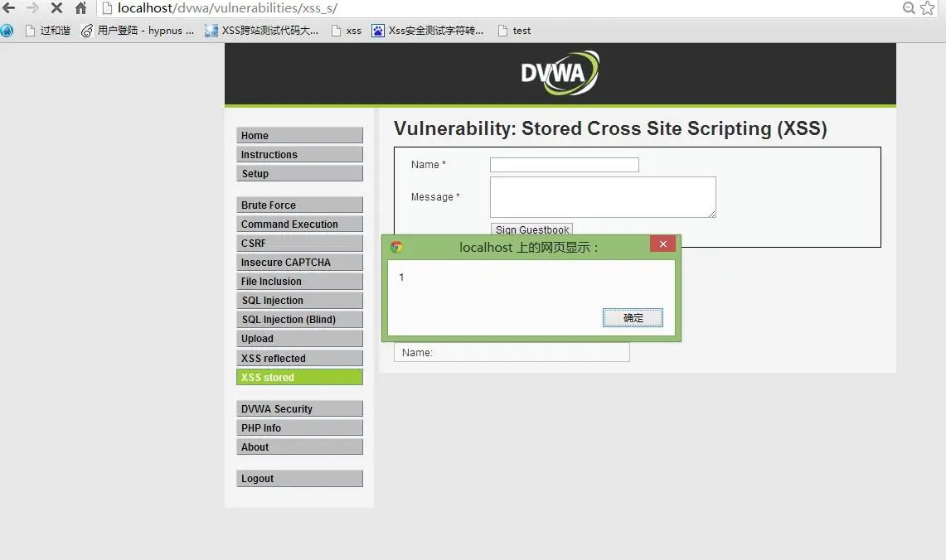Open SQL Injection page
This screenshot has height=560, width=946.
(x=299, y=300)
